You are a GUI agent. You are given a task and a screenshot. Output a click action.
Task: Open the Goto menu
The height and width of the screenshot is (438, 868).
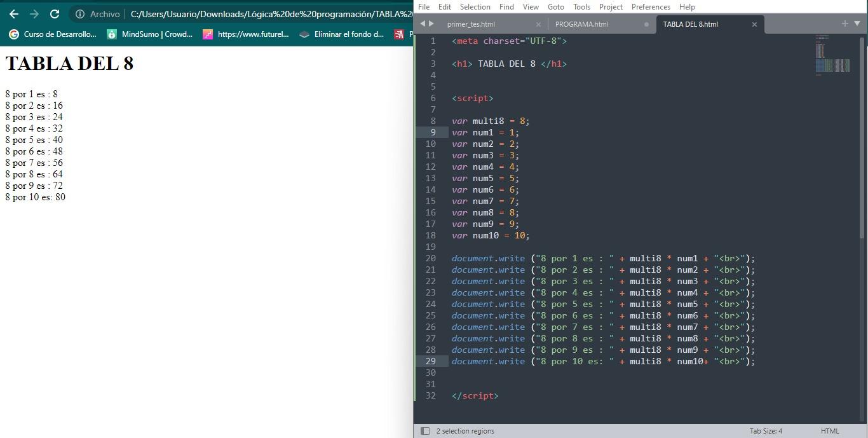pyautogui.click(x=556, y=6)
